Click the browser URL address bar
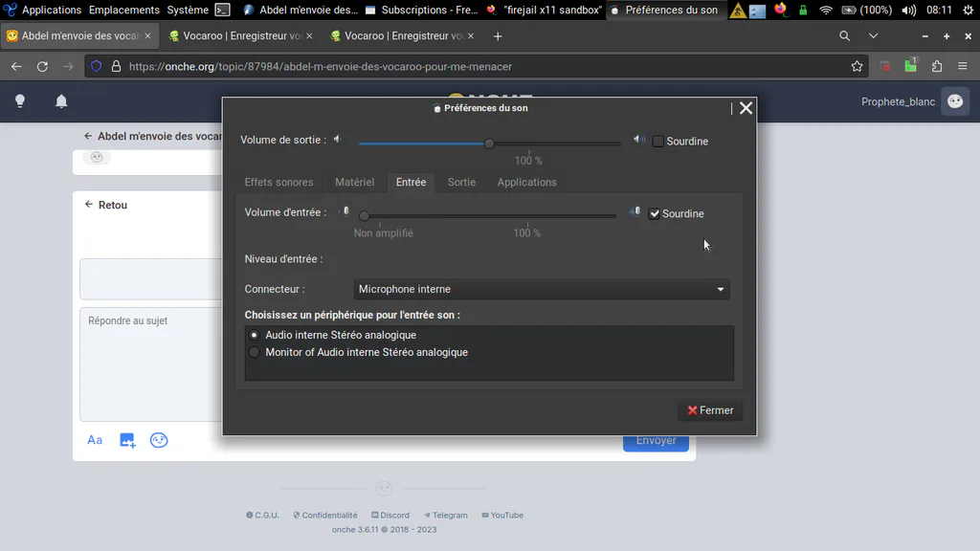This screenshot has width=980, height=551. [475, 66]
